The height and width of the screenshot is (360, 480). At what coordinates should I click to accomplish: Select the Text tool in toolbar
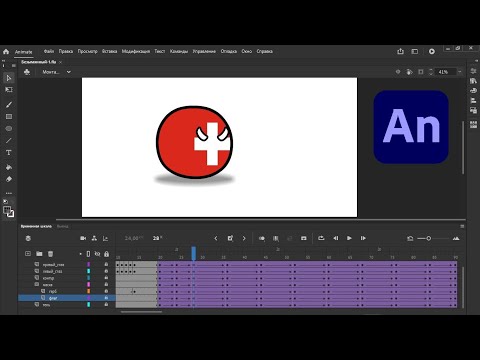(9, 153)
